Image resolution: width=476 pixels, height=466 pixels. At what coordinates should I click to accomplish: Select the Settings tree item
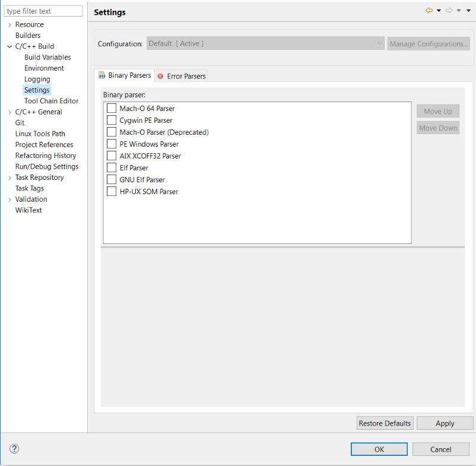point(37,90)
